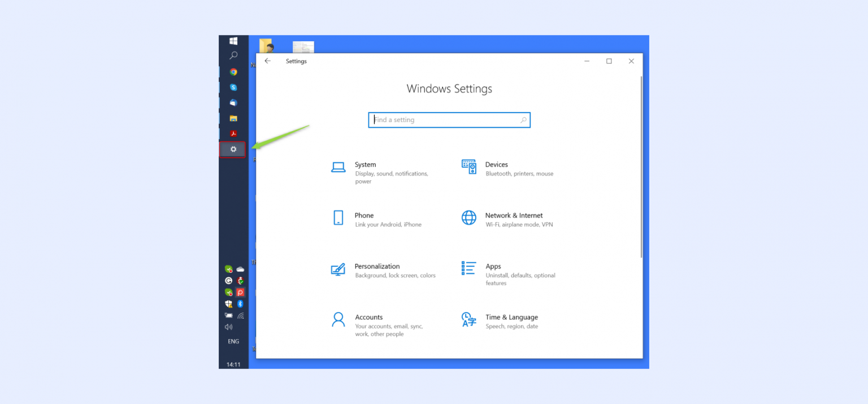Click the highlighted Settings gear on the taskbar
Screen dimensions: 868x404
pyautogui.click(x=233, y=149)
